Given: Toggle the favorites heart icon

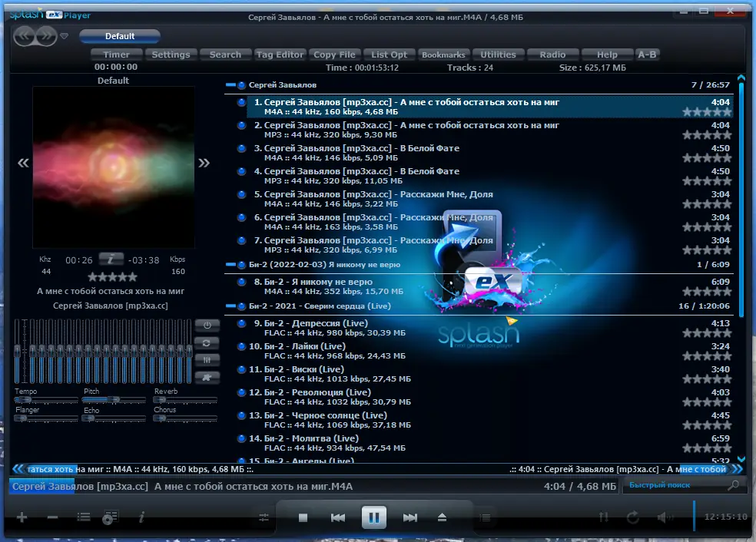Looking at the screenshot, I should click(65, 35).
